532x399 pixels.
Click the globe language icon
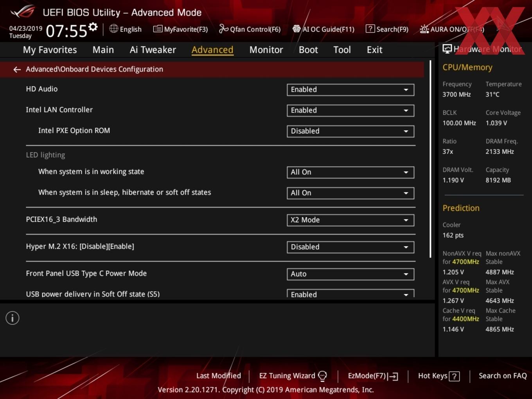point(113,29)
